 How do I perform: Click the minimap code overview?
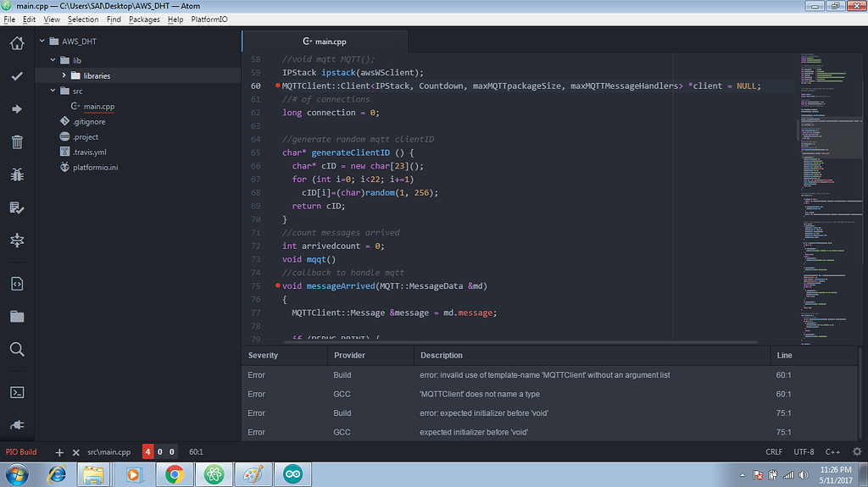pyautogui.click(x=830, y=199)
